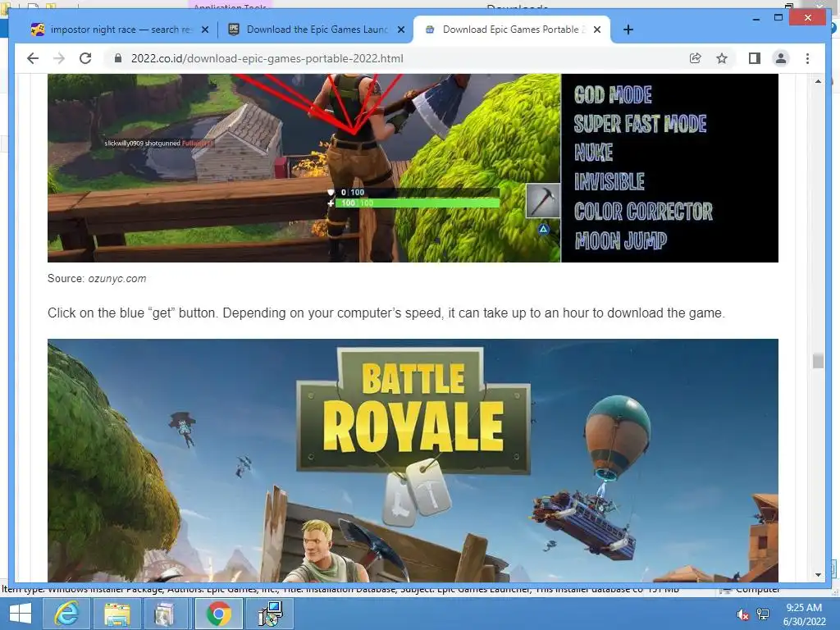
Task: Bookmark this page with the star
Action: pos(722,58)
